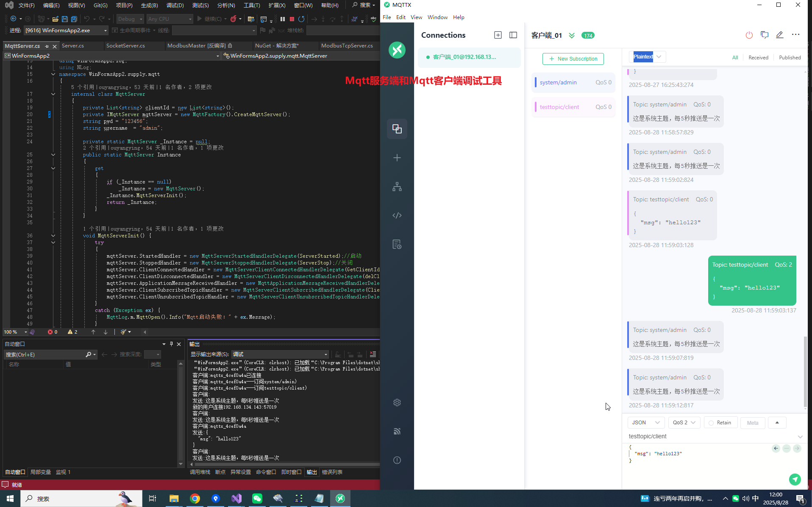Add new connection via plus box icon
812x507 pixels.
[x=498, y=35]
